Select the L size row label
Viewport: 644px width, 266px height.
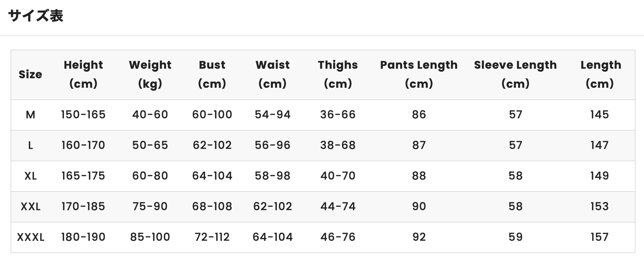point(30,146)
